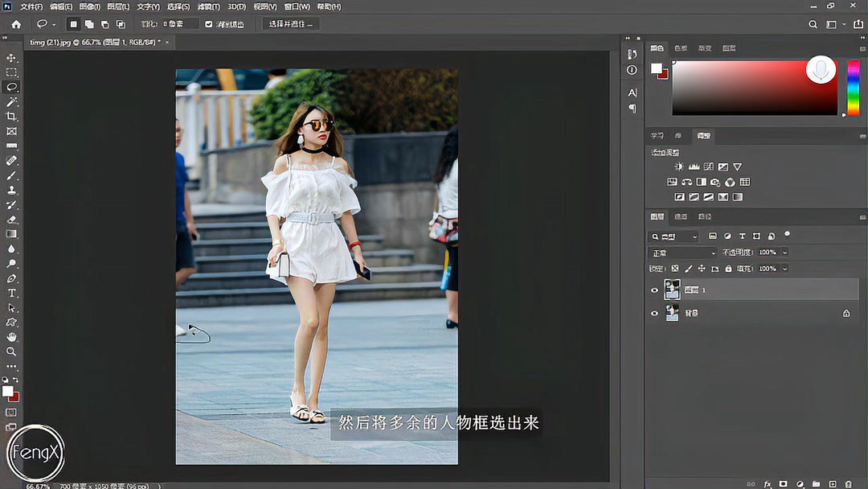Open the blend mode dropdown 正常
The height and width of the screenshot is (489, 868).
coord(682,253)
